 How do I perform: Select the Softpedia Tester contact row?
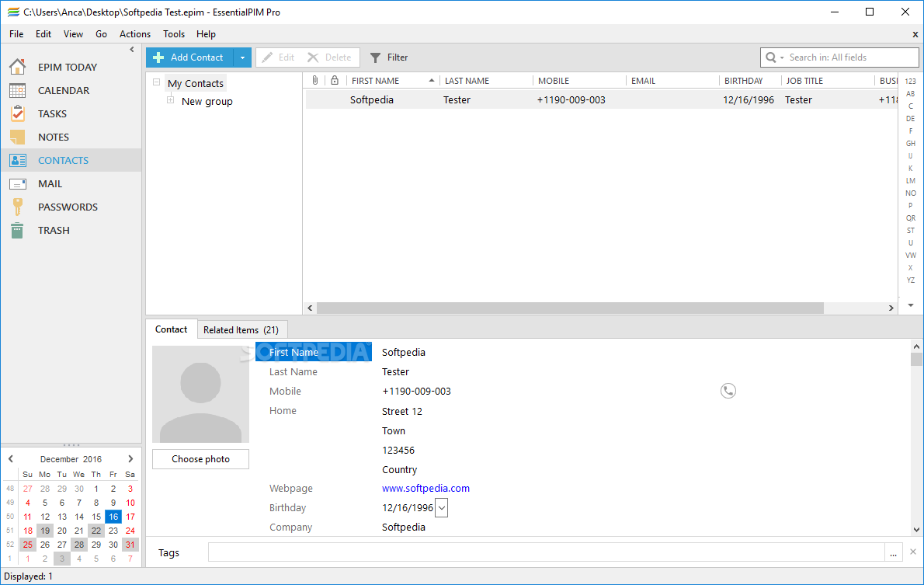[601, 99]
